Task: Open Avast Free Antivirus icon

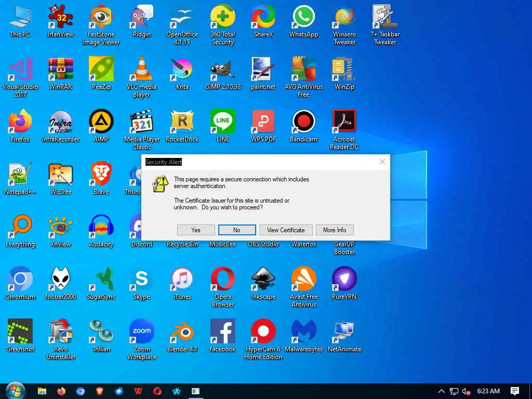Action: (303, 287)
